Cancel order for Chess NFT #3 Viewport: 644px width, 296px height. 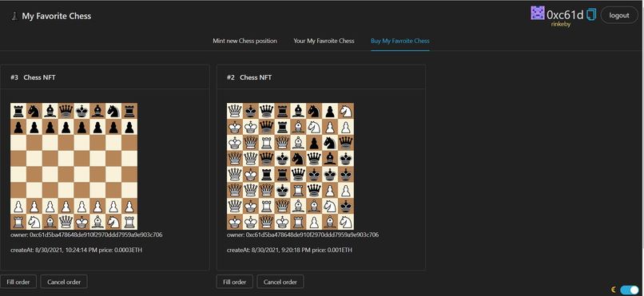click(x=64, y=282)
